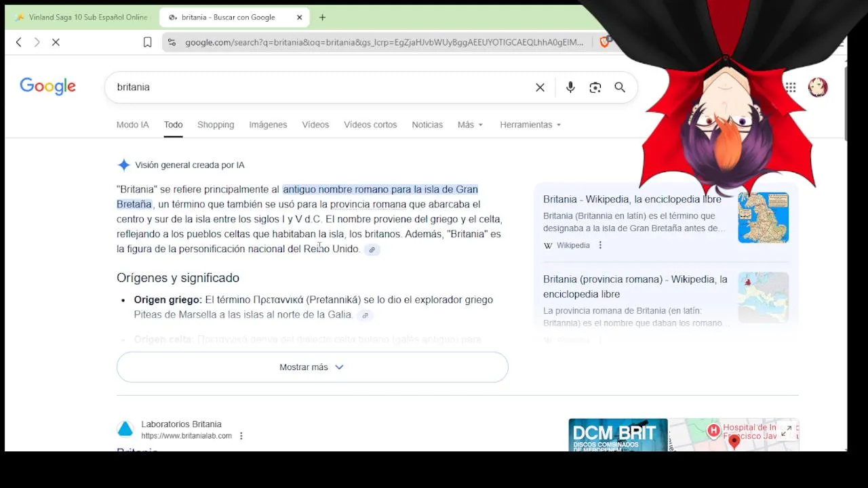The width and height of the screenshot is (868, 488).
Task: Expand the Herramientas dropdown
Action: 530,125
